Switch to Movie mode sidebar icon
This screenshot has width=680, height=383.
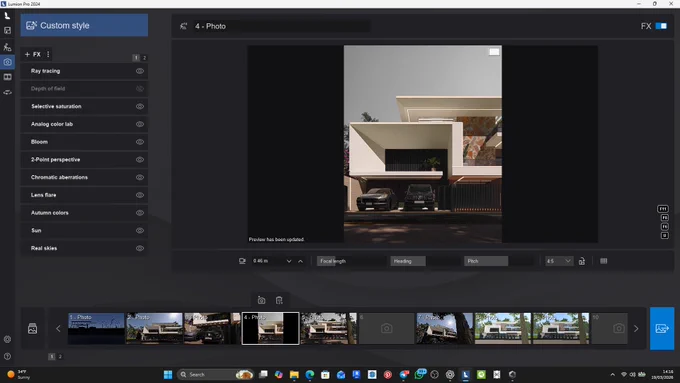7,77
